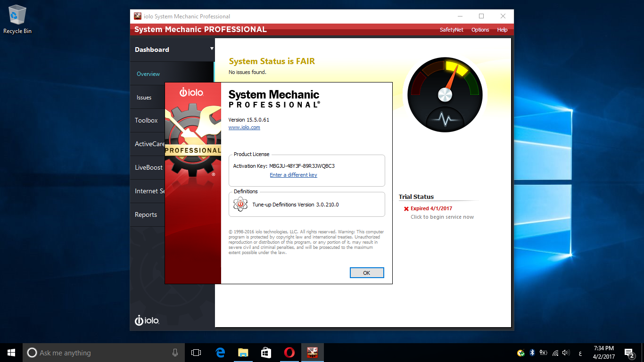644x362 pixels.
Task: Launch Opera browser from the taskbar
Action: 289,353
